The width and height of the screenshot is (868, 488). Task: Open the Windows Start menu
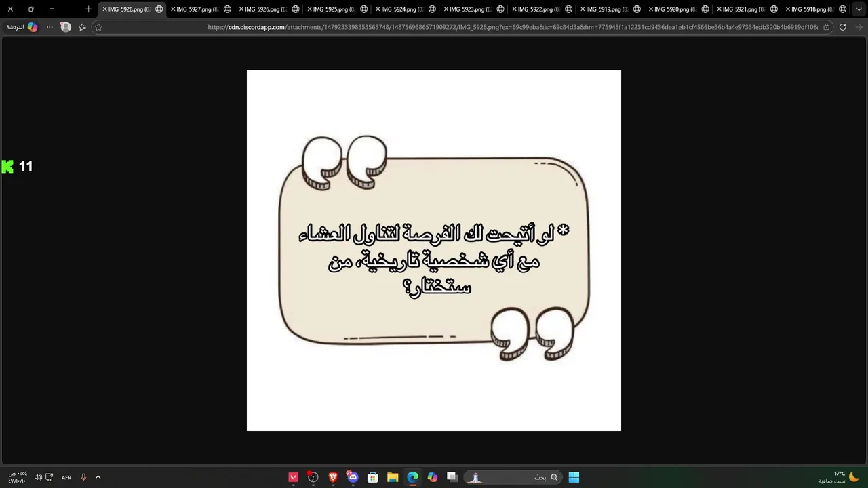coord(574,477)
